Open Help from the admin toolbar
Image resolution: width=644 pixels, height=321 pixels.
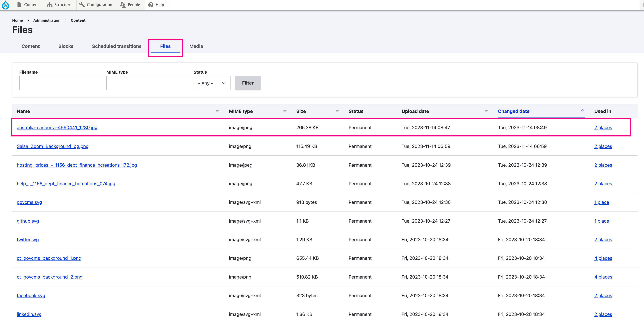tap(156, 5)
